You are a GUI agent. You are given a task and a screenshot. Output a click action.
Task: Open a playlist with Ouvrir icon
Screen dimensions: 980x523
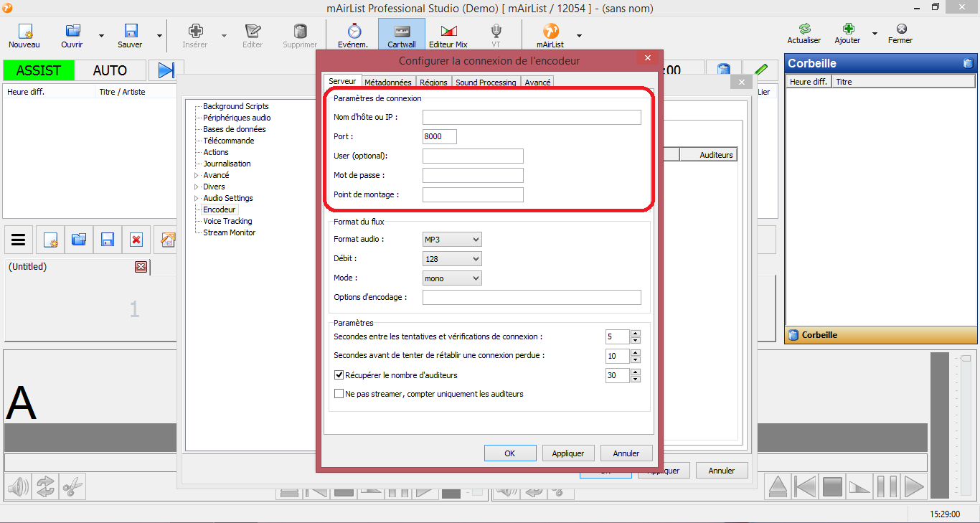pyautogui.click(x=72, y=32)
